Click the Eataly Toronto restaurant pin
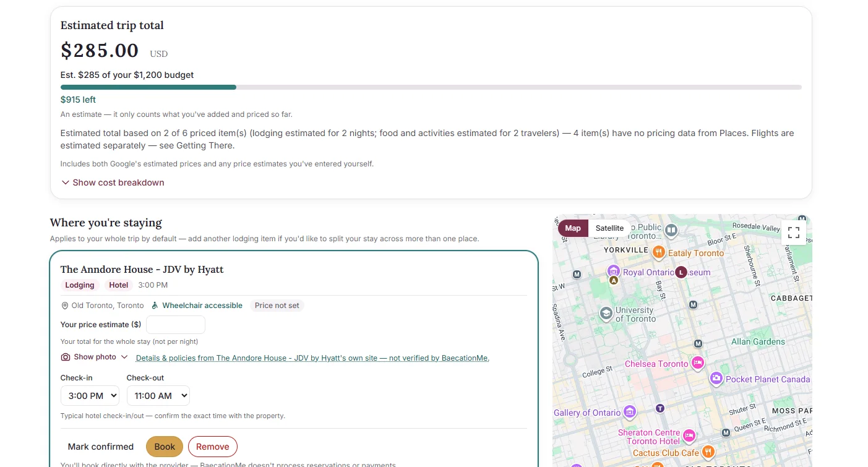868x467 pixels. coord(659,252)
